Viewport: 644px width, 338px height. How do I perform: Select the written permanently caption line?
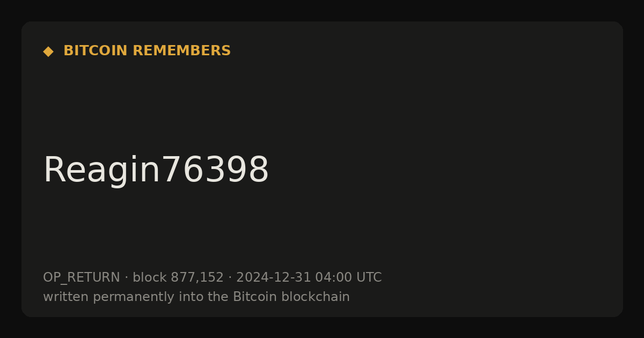tap(196, 297)
